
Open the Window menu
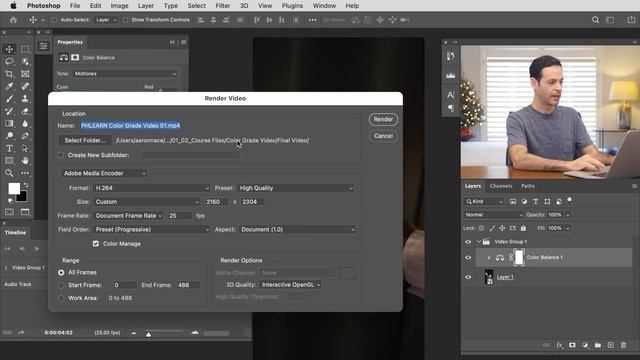click(324, 6)
